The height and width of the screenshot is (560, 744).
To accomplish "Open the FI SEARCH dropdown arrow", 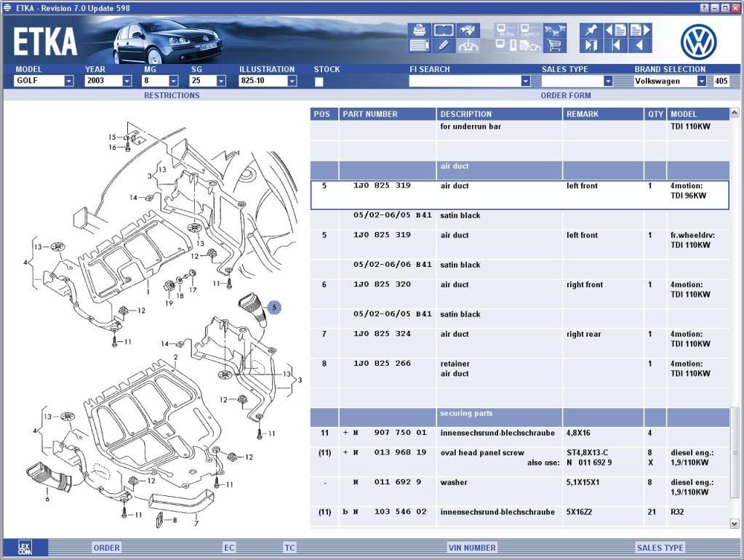I will (x=525, y=81).
